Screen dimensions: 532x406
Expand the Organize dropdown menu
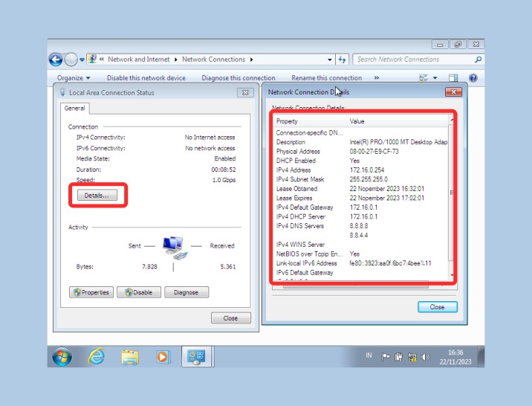(74, 78)
